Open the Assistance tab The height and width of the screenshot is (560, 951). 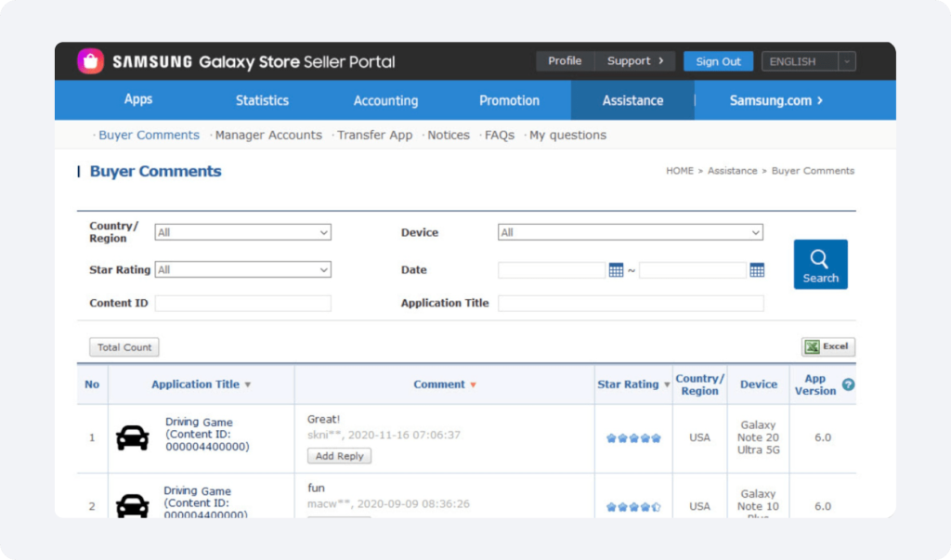[x=632, y=100]
